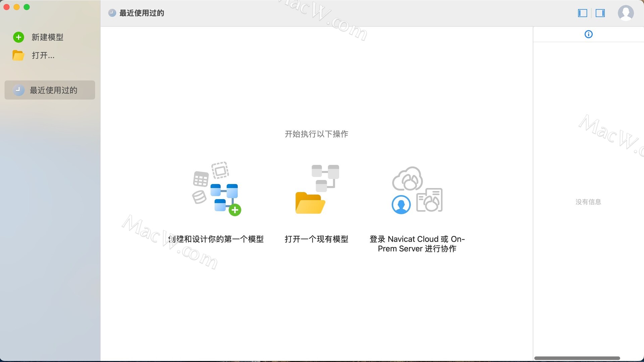Click the Navicat Cloud sign-in icon
Image resolution: width=644 pixels, height=362 pixels.
coord(417,190)
